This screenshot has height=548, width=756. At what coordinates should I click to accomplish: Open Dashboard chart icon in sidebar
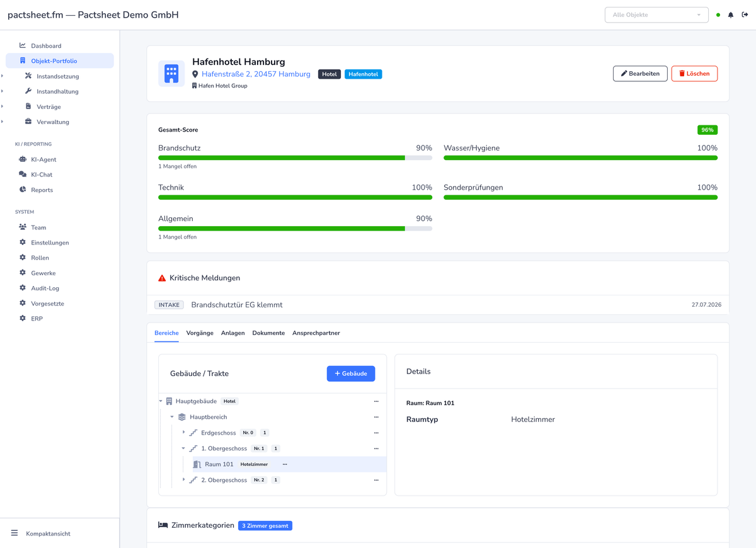point(23,45)
